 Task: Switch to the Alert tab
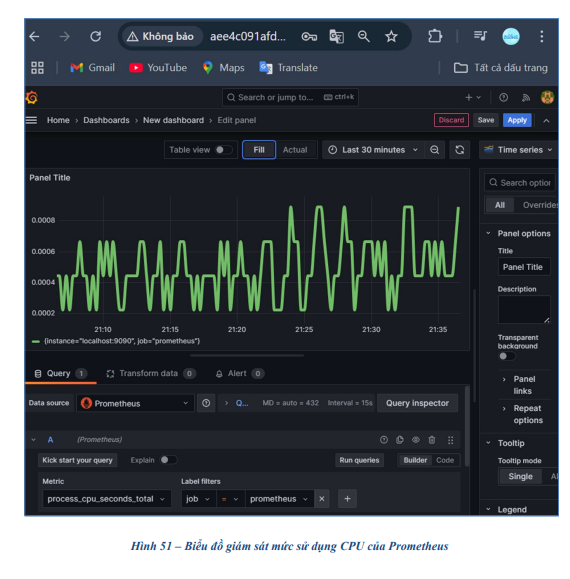click(x=239, y=373)
